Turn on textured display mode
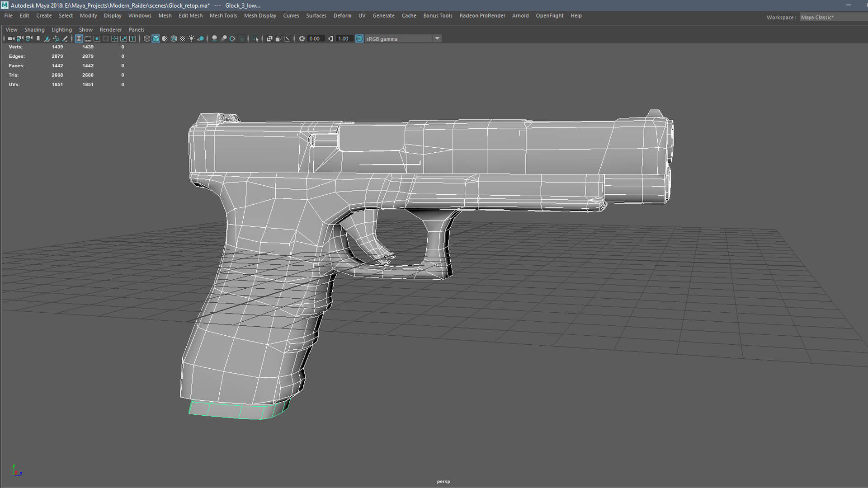868x488 pixels. [x=183, y=39]
